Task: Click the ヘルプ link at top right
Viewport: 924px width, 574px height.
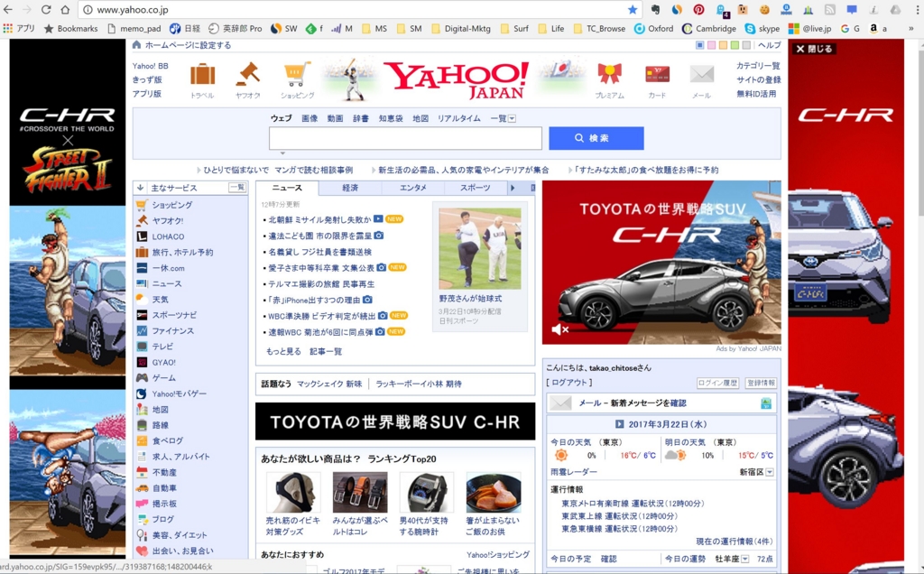Action: coord(769,45)
